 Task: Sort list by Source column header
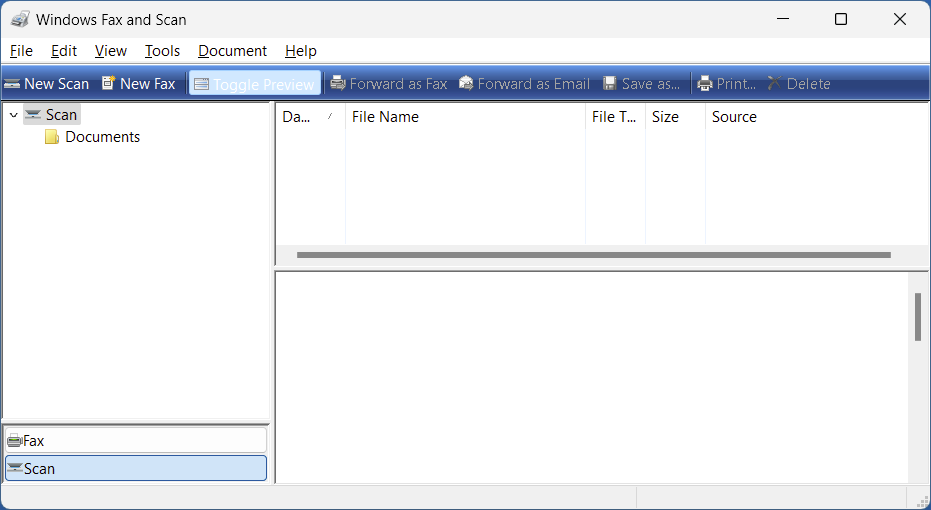click(818, 117)
